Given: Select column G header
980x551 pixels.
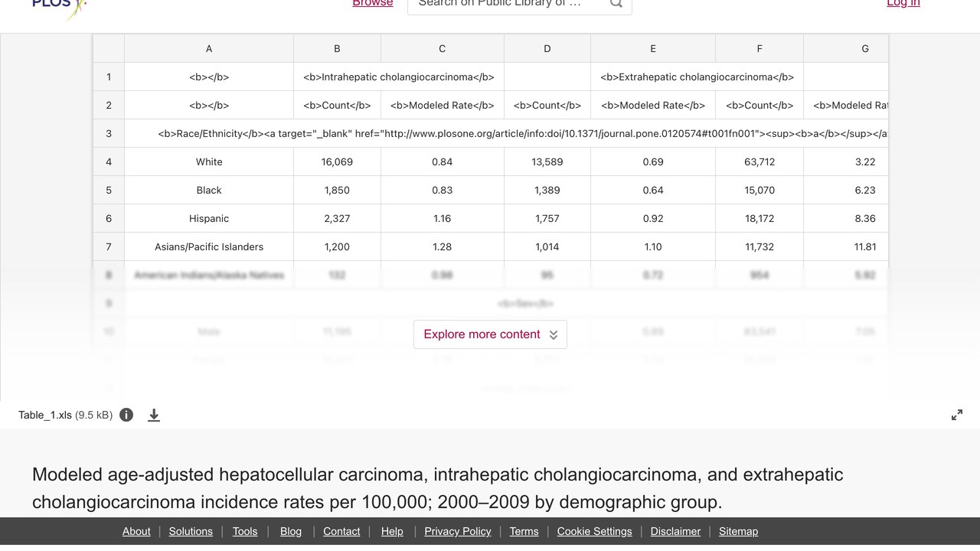Looking at the screenshot, I should [x=846, y=48].
